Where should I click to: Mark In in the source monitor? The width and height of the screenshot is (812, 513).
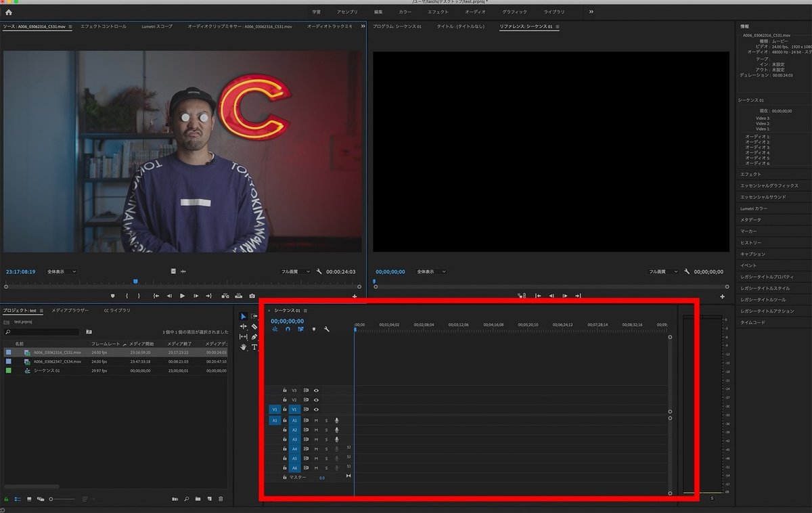tap(127, 296)
